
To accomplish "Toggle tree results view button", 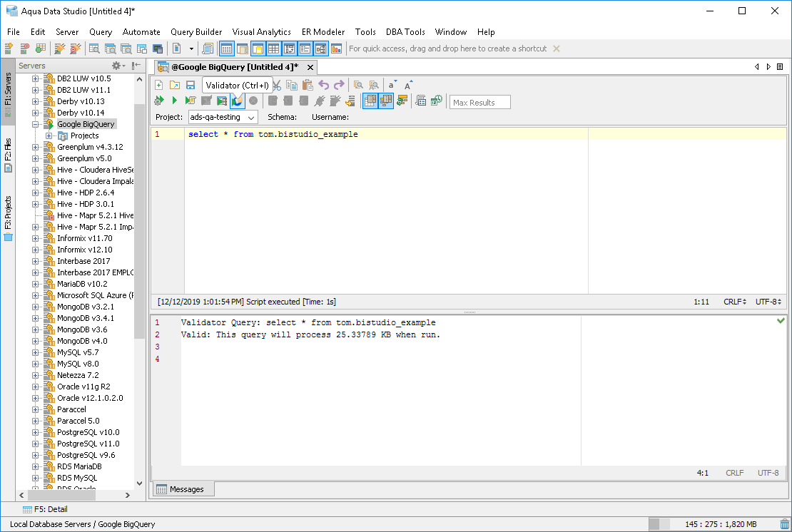I will pos(386,101).
